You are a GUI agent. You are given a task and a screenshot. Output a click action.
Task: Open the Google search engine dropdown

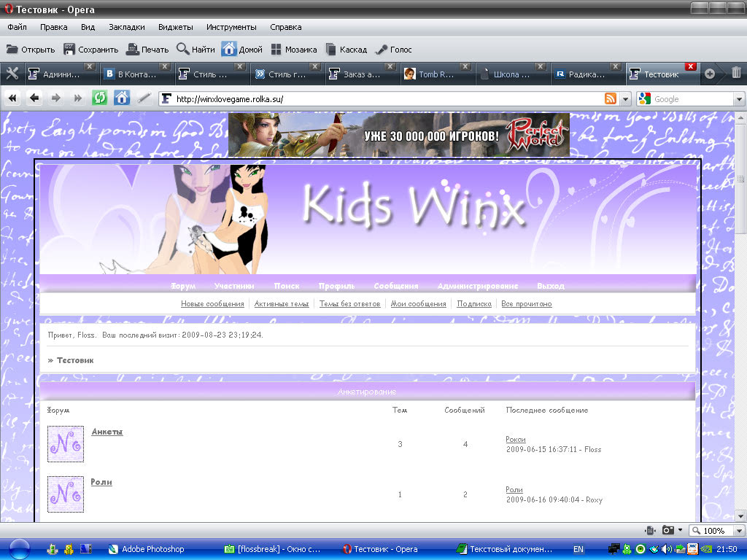pos(739,99)
